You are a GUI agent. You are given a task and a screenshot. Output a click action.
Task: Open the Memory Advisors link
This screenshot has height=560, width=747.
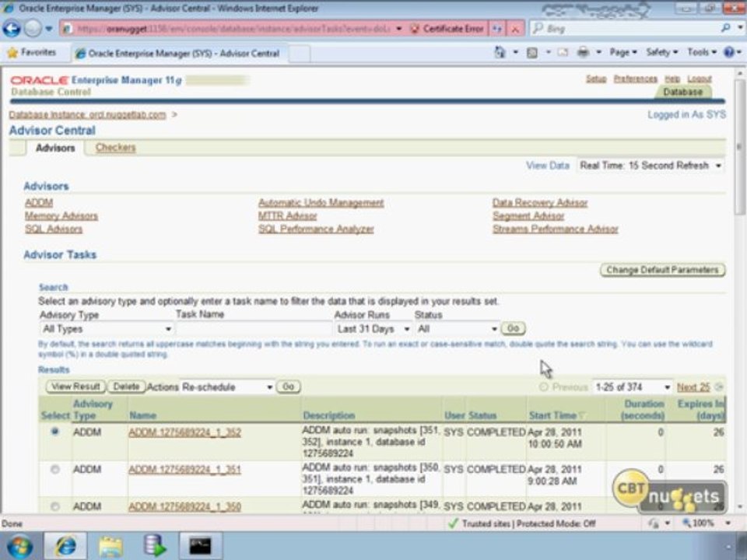click(61, 216)
